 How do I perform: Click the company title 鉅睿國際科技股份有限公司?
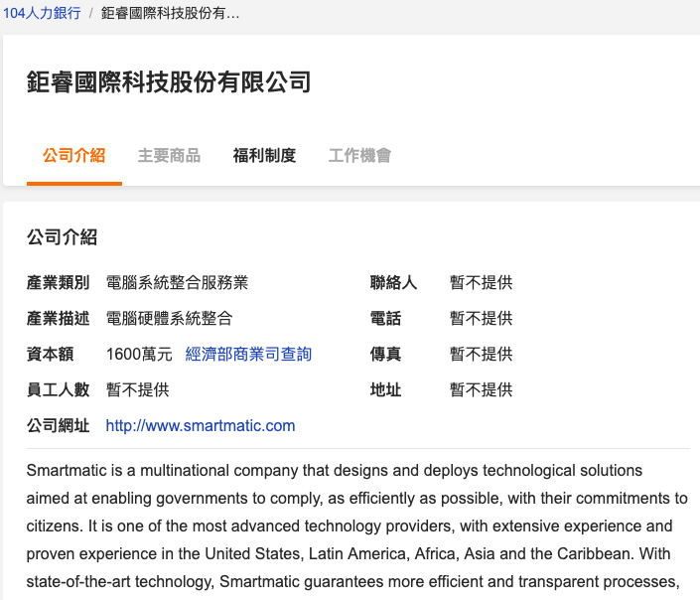tap(169, 82)
